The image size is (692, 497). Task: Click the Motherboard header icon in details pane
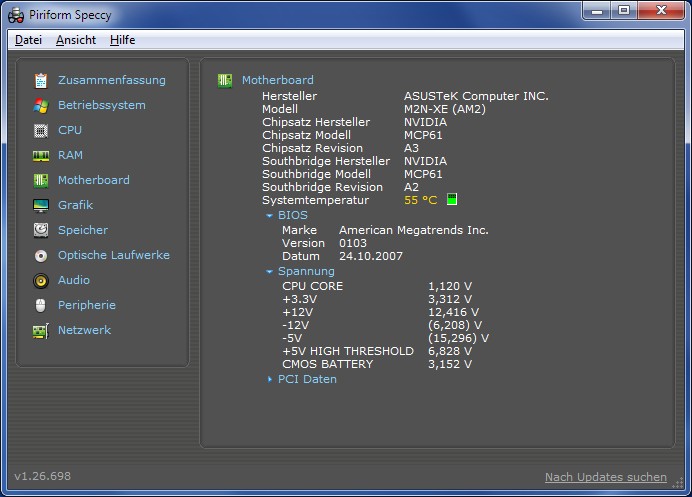225,80
